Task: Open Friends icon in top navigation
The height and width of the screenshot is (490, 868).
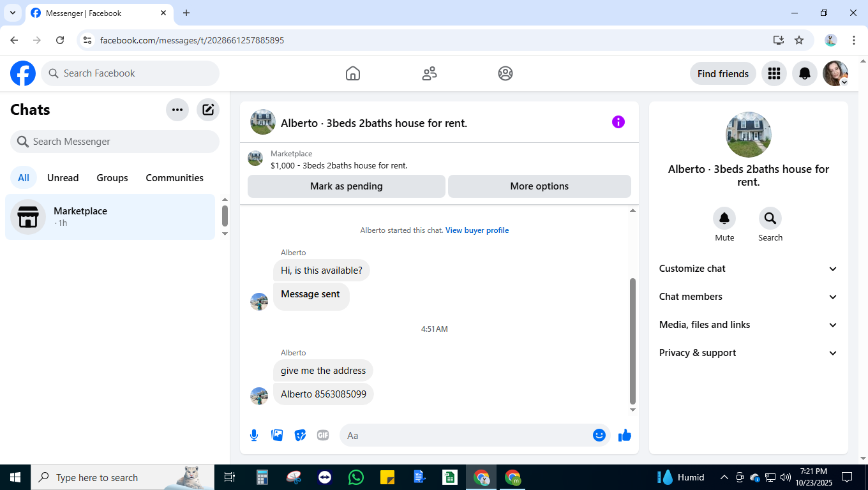Action: coord(430,73)
